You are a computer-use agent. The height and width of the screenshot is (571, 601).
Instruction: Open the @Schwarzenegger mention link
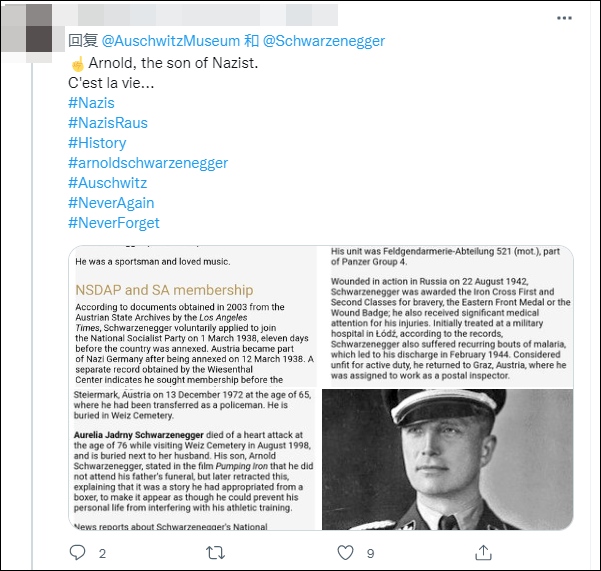click(x=324, y=41)
